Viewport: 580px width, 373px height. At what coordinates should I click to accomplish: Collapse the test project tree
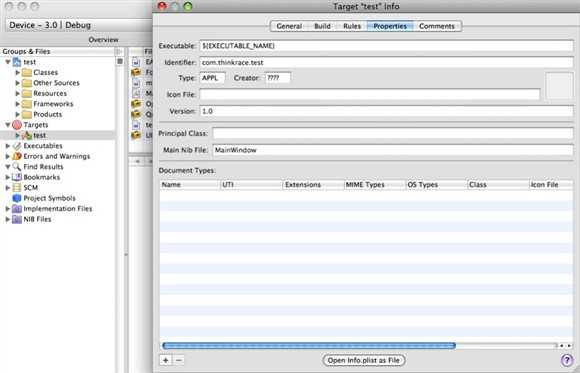point(8,62)
